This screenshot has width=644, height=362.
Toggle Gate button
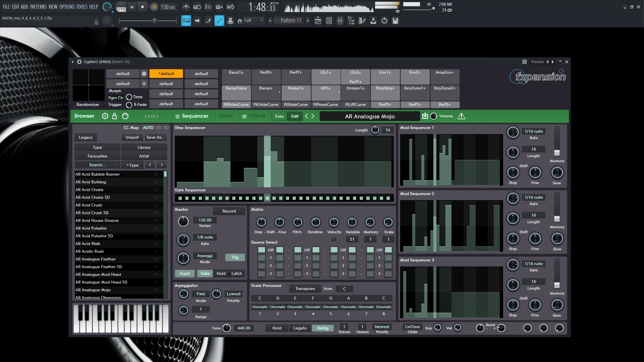pyautogui.click(x=205, y=274)
